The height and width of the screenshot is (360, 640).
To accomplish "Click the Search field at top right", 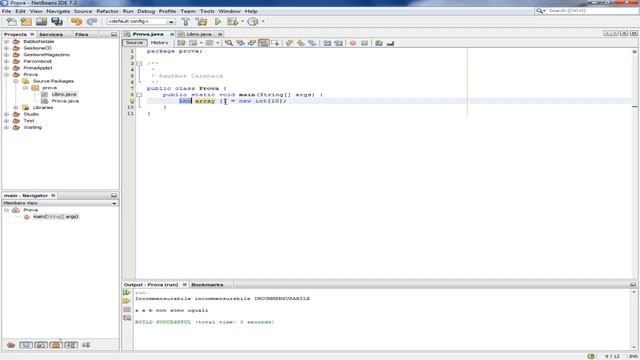I will pyautogui.click(x=592, y=11).
